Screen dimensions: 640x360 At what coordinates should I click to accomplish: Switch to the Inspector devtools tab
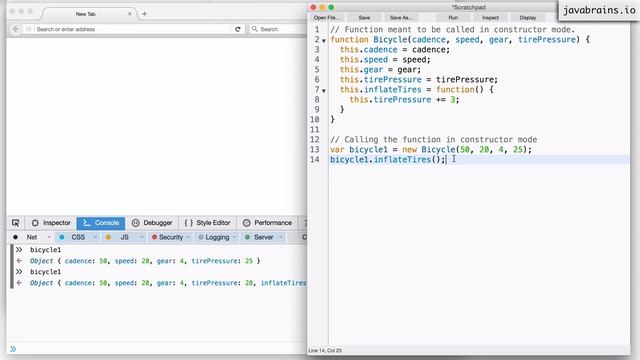[51, 223]
